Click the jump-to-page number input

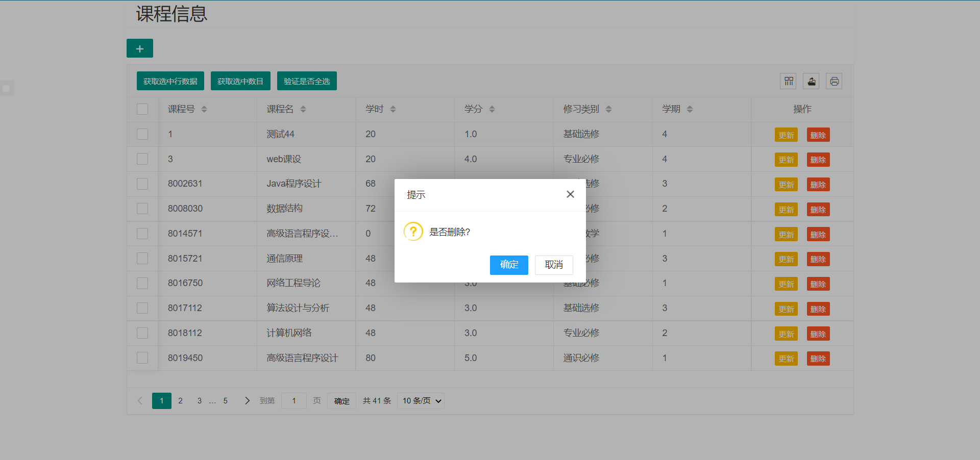pyautogui.click(x=294, y=401)
